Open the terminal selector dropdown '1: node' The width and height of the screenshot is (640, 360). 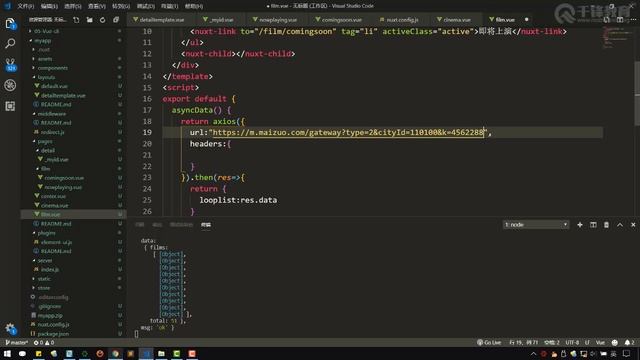pos(536,225)
